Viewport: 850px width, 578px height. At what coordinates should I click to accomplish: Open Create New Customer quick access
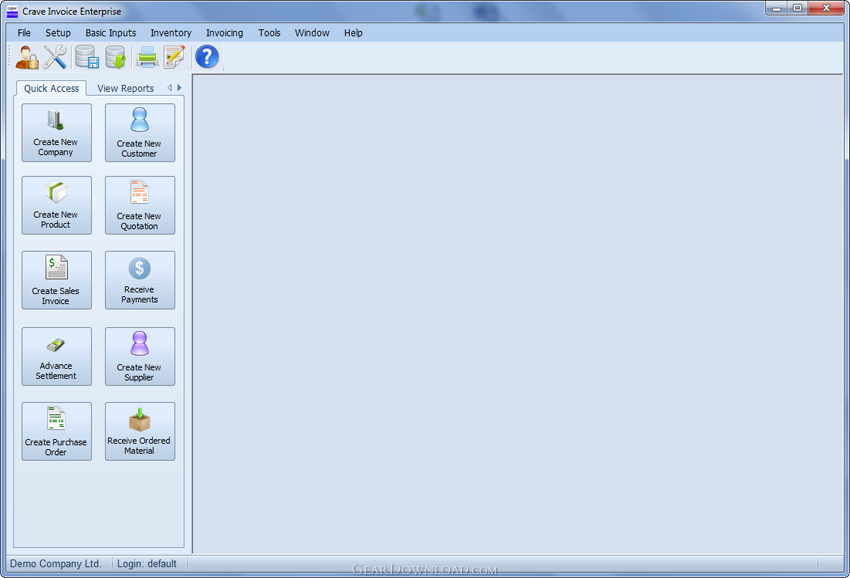[x=140, y=132]
